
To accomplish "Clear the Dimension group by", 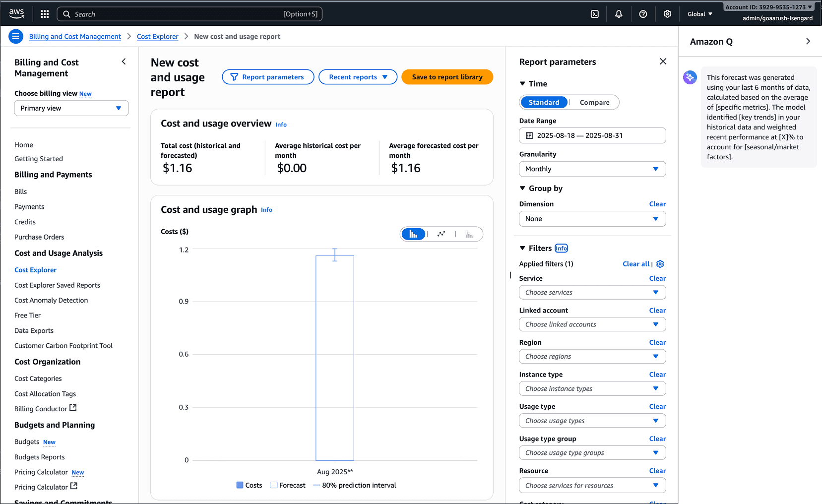I will (657, 204).
